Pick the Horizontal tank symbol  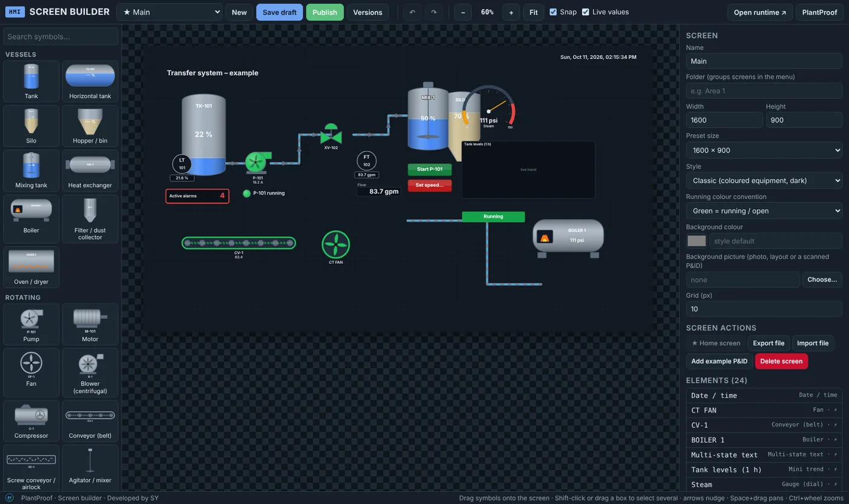click(x=90, y=81)
